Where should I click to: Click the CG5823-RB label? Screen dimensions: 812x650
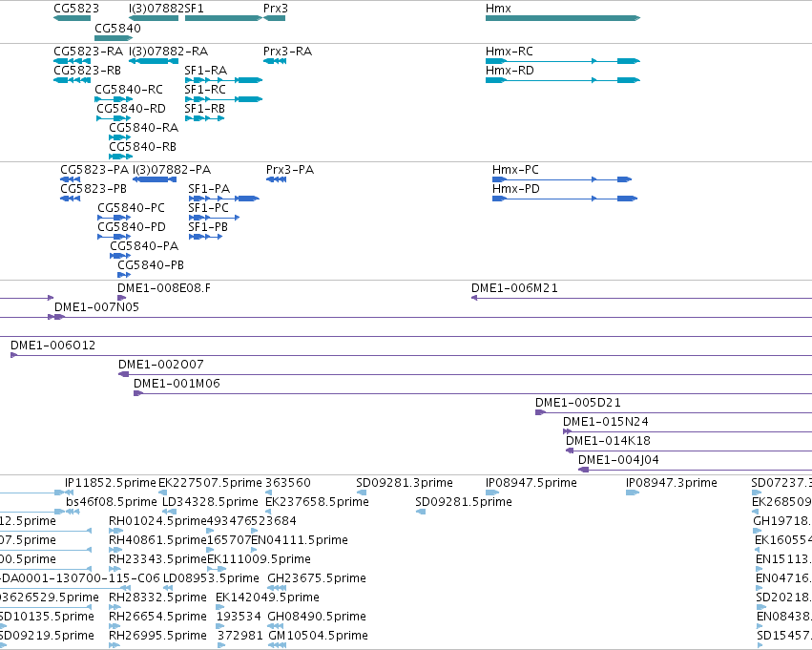[x=88, y=71]
